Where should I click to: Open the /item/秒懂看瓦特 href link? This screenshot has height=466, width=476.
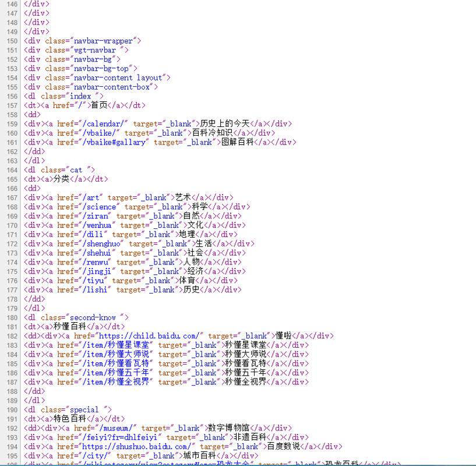pyautogui.click(x=116, y=363)
